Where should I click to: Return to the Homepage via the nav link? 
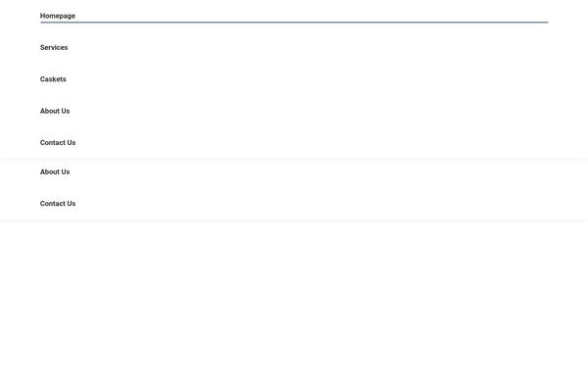pos(58,16)
